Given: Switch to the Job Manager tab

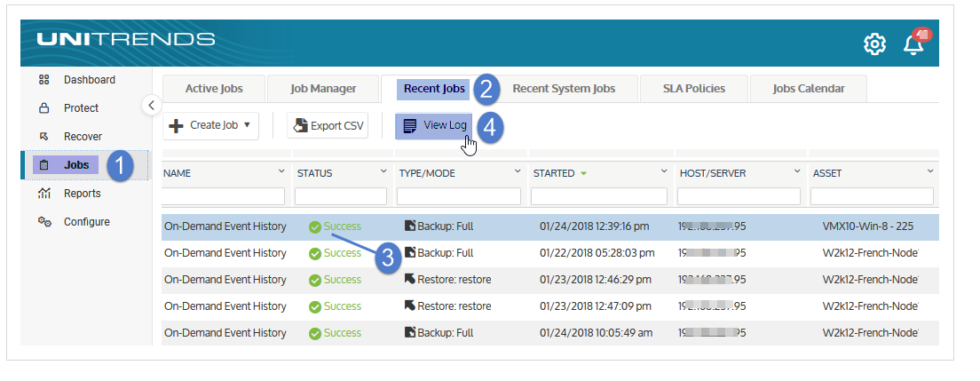Looking at the screenshot, I should [323, 89].
